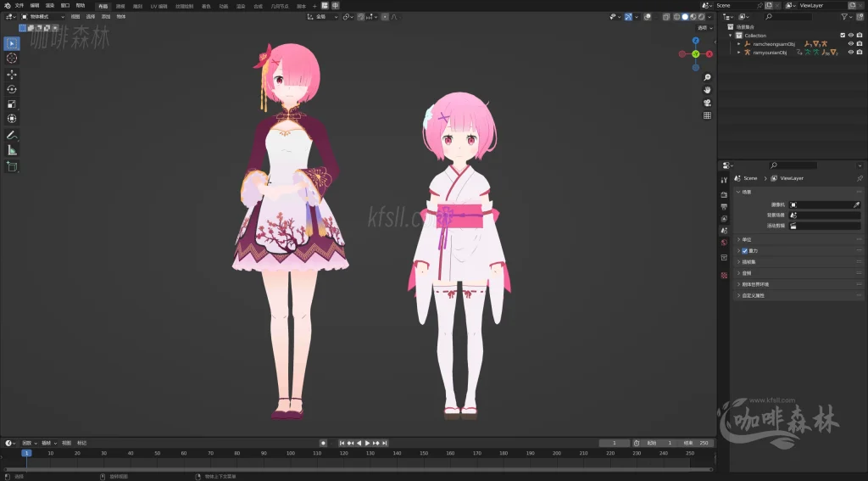
Task: Click the Z axis on navigation gizmo
Action: 696,41
